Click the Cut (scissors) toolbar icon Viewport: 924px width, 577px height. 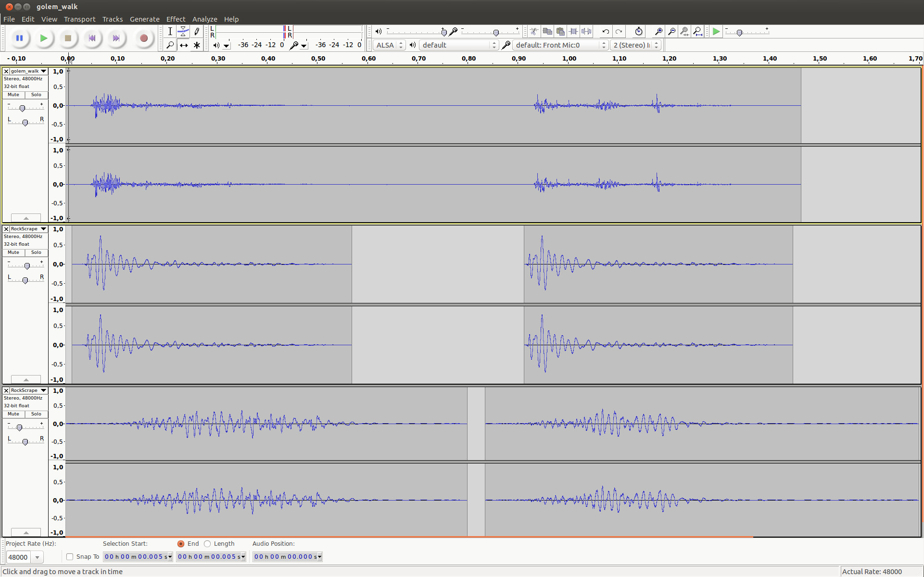(x=534, y=32)
